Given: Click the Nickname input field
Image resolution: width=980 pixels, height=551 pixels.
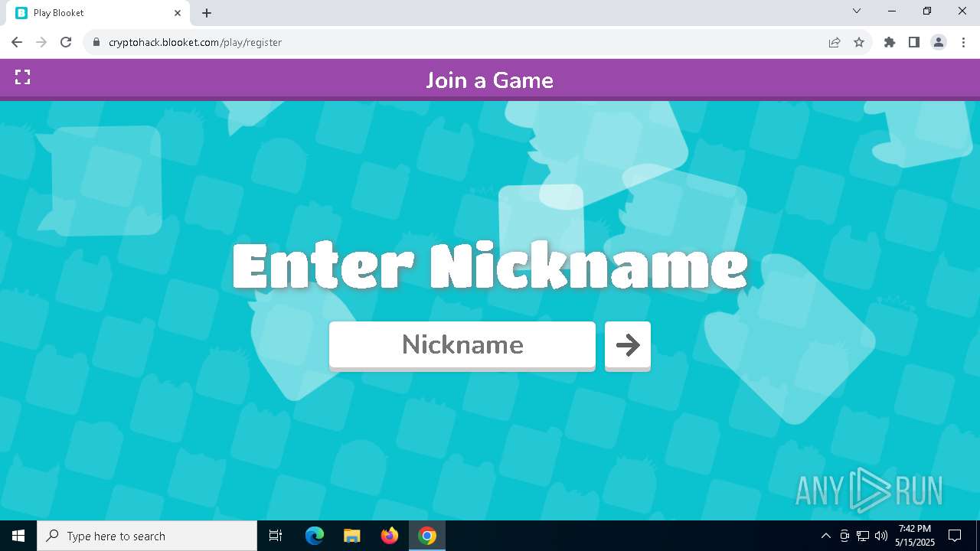Looking at the screenshot, I should (x=462, y=345).
